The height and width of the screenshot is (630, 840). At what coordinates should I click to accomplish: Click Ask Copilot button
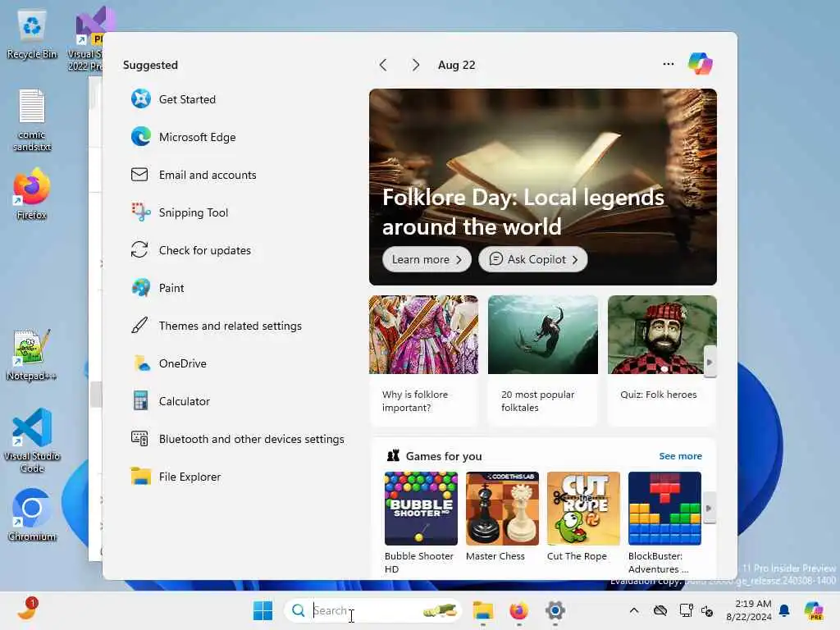[533, 259]
